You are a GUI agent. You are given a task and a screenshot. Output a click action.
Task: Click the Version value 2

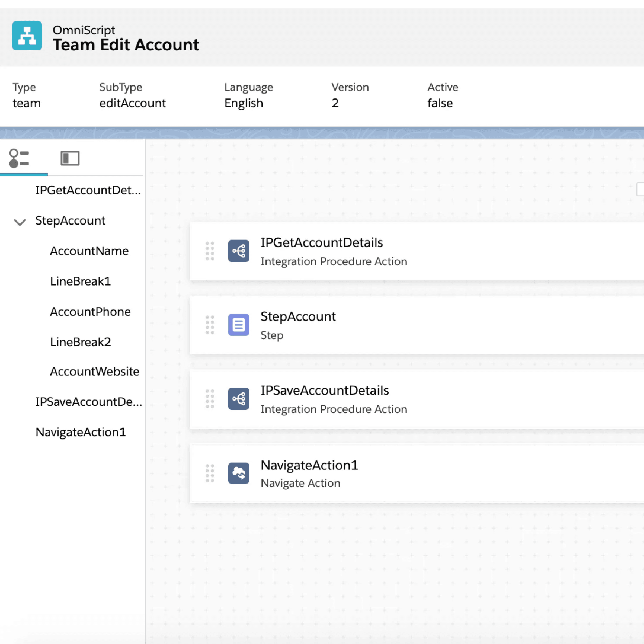tap(335, 103)
